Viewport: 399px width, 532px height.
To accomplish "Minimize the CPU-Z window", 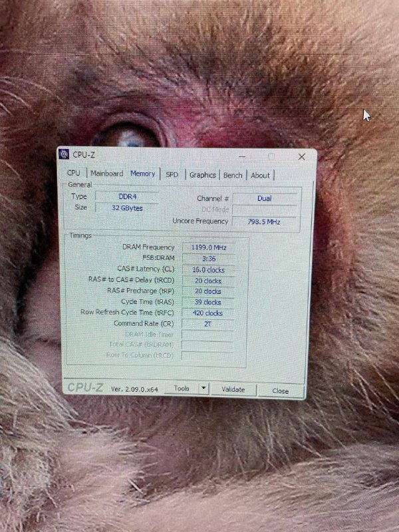I will tap(243, 156).
